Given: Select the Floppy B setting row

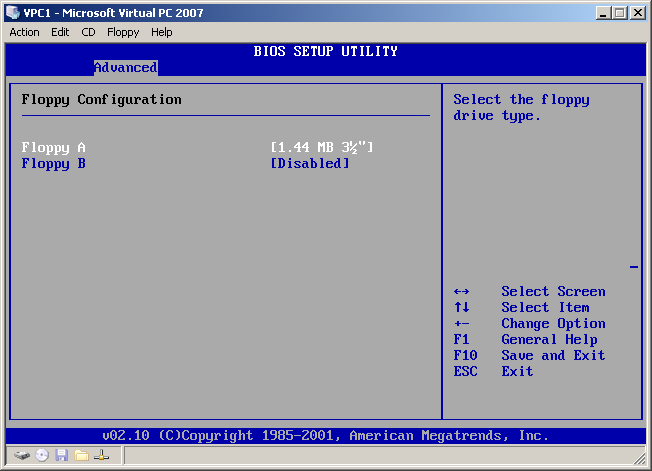Looking at the screenshot, I should (x=185, y=163).
